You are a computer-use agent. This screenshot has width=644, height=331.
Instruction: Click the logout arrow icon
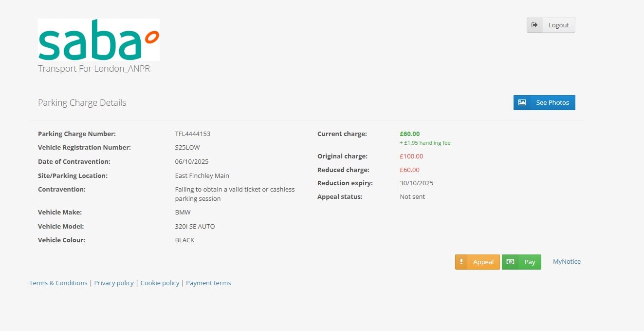point(534,25)
